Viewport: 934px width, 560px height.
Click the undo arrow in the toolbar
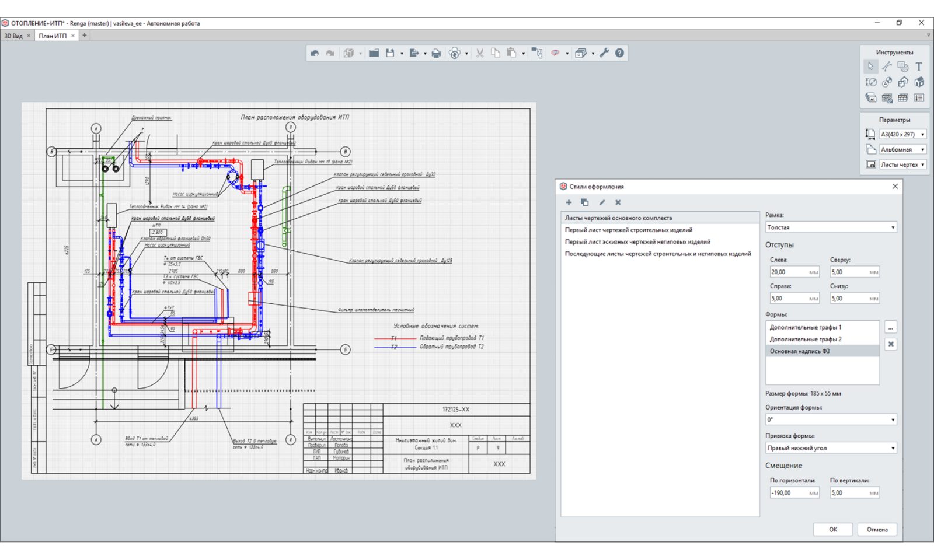pyautogui.click(x=315, y=53)
